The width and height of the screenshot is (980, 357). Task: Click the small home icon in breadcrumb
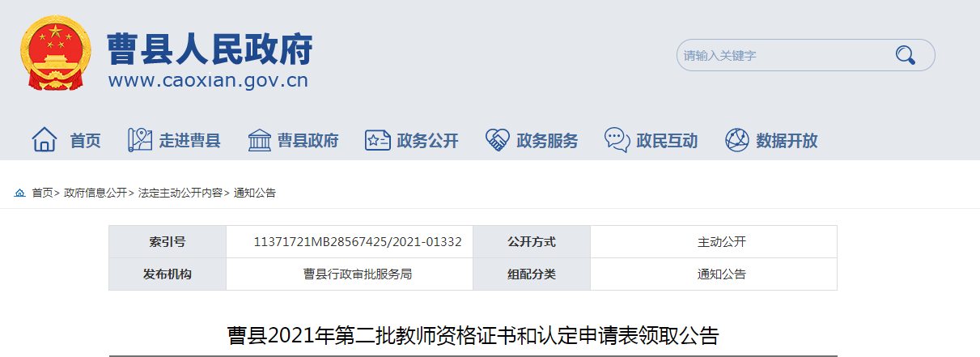tap(20, 193)
